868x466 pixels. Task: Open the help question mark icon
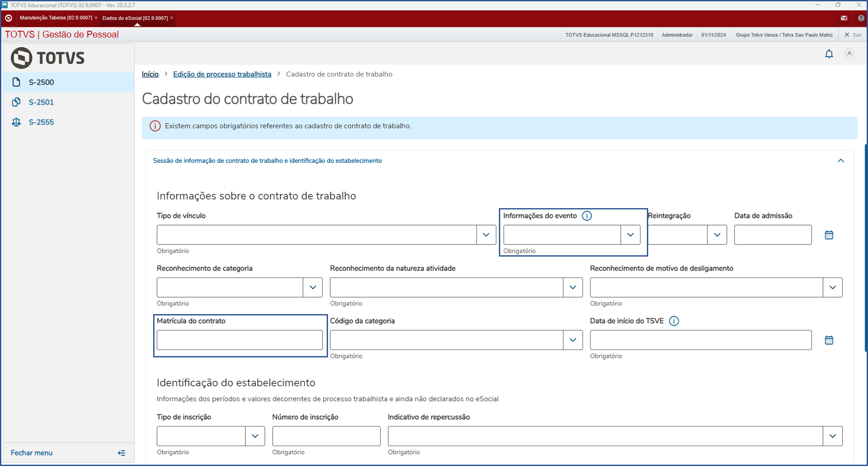point(861,18)
